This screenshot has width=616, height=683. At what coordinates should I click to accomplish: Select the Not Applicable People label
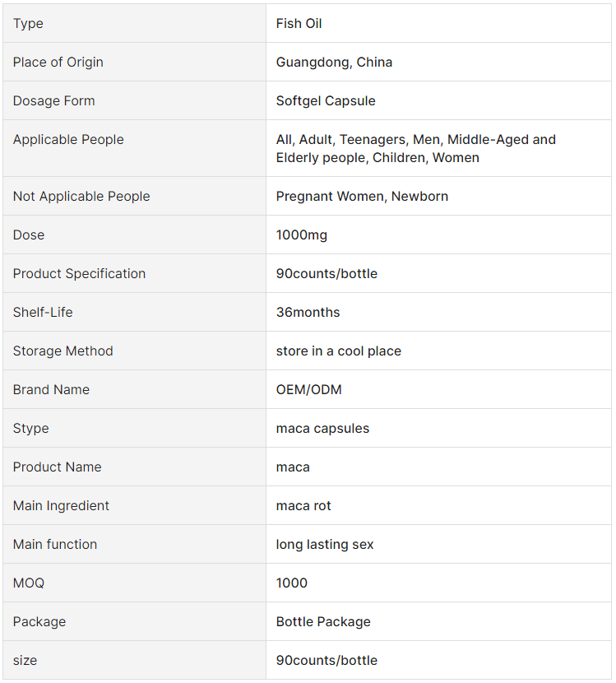[81, 197]
